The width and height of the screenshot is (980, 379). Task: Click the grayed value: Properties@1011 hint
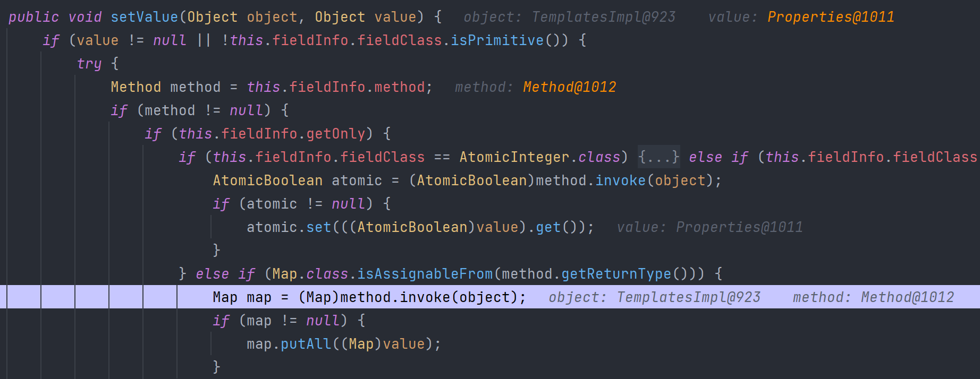709,227
